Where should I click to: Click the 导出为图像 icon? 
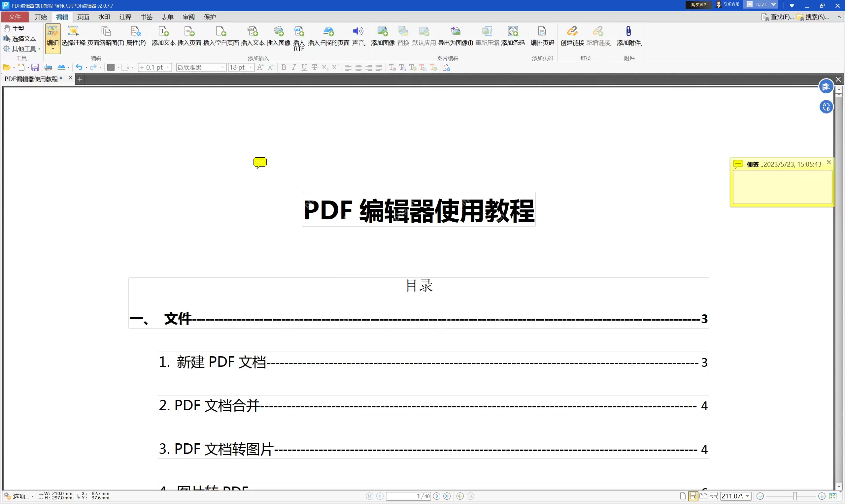point(455,35)
